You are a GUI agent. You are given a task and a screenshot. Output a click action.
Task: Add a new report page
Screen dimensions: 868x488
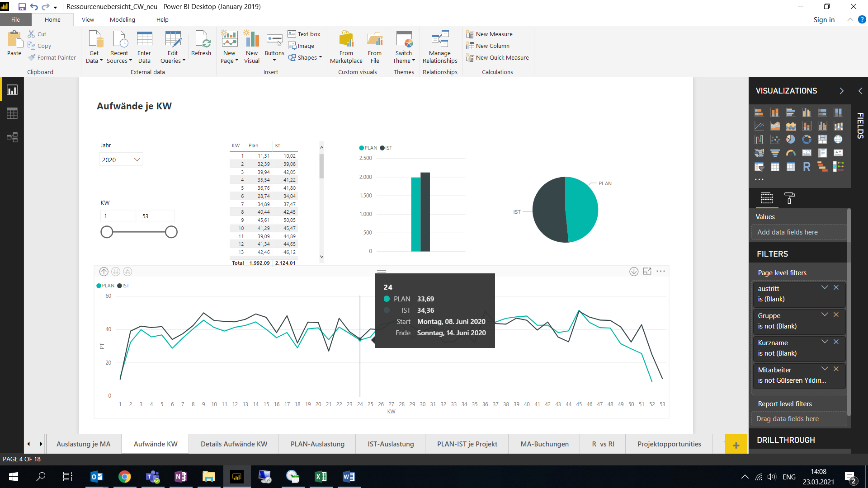pos(736,445)
